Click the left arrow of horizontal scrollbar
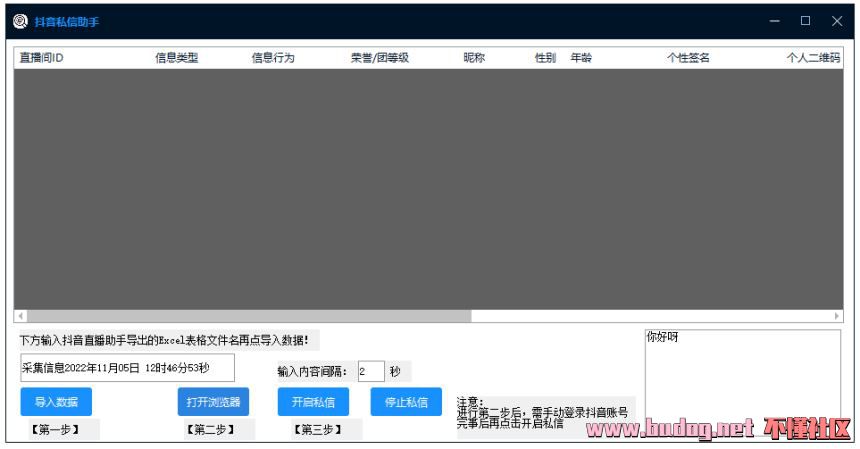 pos(21,316)
